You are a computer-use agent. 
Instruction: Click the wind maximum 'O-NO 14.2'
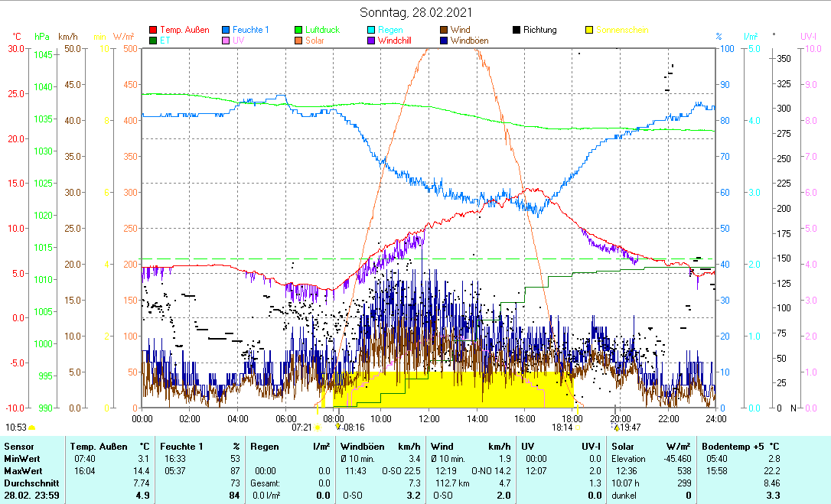491,471
